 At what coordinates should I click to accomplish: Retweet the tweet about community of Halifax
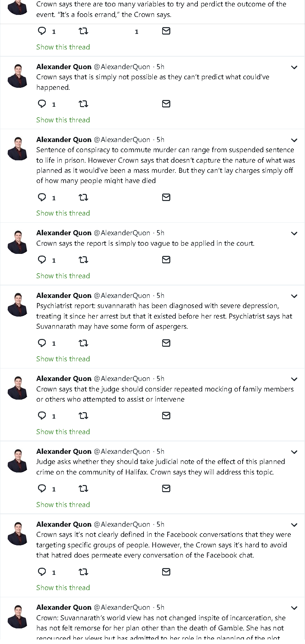coord(83,489)
